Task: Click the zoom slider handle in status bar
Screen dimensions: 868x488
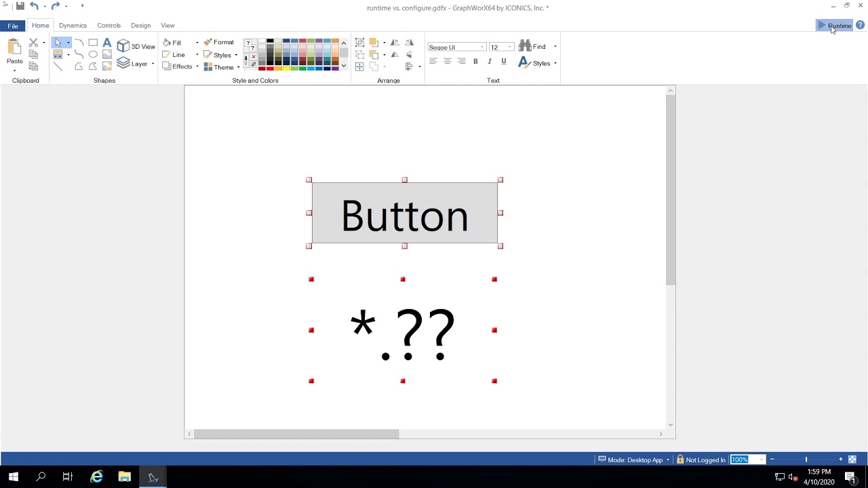Action: coord(806,460)
